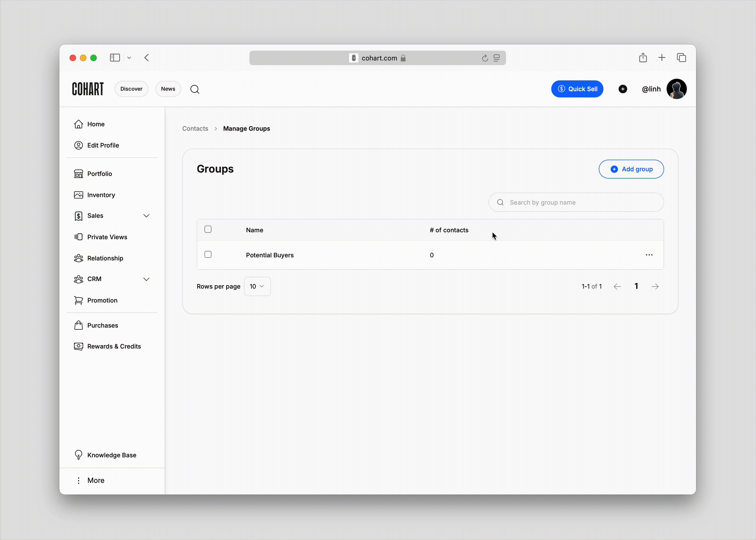
Task: Open the @linh profile avatar
Action: pyautogui.click(x=676, y=89)
